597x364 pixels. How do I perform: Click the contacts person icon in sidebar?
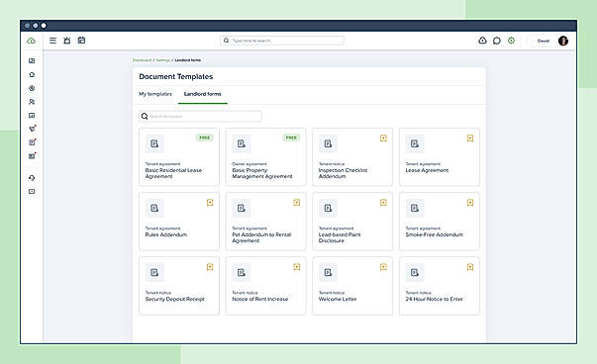tap(32, 102)
